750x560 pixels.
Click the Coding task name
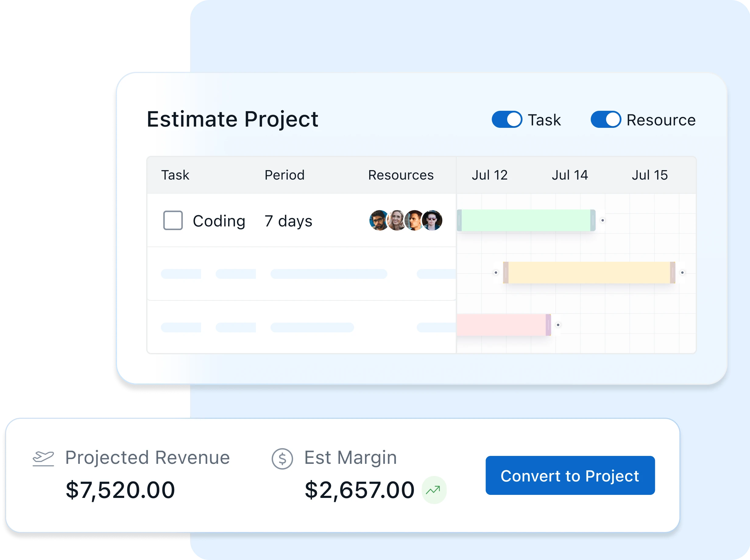(219, 221)
